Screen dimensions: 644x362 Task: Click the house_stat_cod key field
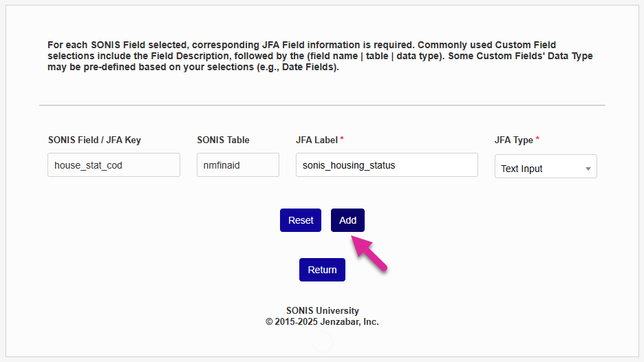[x=114, y=165]
